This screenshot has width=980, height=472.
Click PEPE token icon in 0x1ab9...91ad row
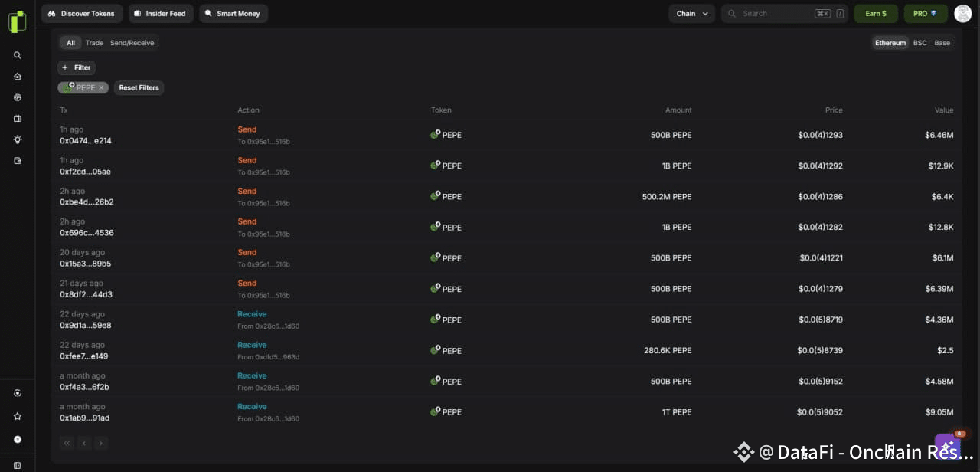(435, 411)
